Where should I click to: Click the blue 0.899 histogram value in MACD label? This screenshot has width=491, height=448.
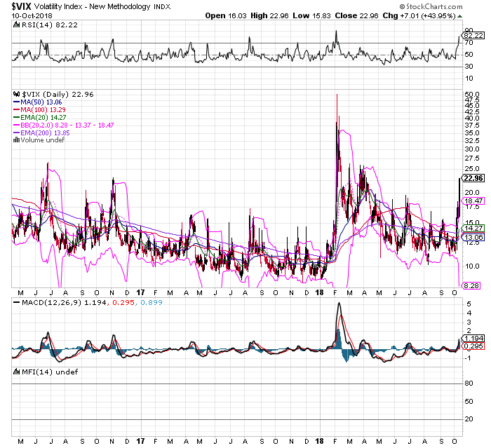click(x=152, y=302)
